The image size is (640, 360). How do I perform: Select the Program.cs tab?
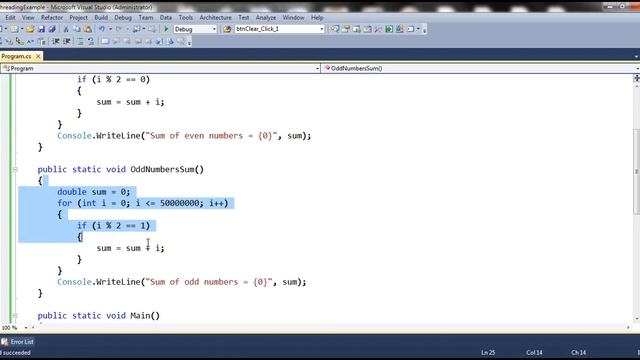click(x=16, y=56)
